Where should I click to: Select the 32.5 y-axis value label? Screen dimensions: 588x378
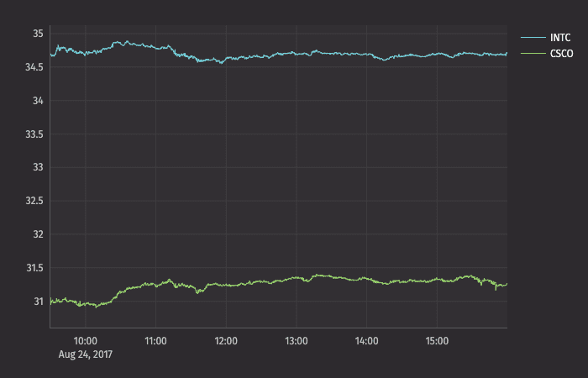coord(34,201)
